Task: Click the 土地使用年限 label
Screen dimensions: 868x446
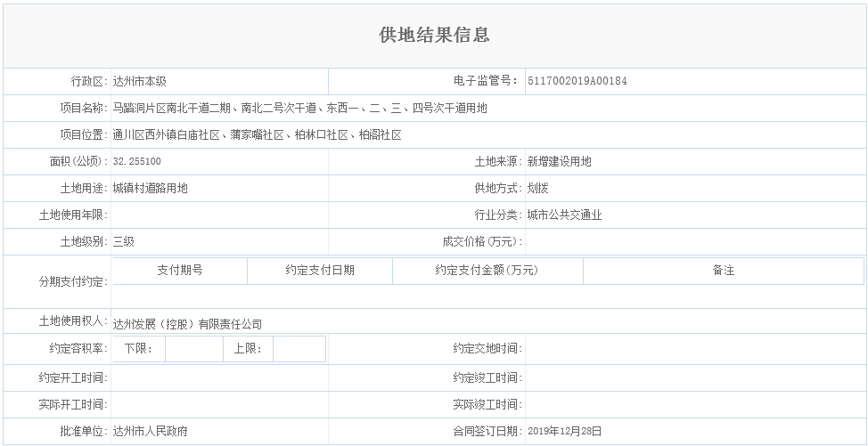Action: (x=74, y=215)
